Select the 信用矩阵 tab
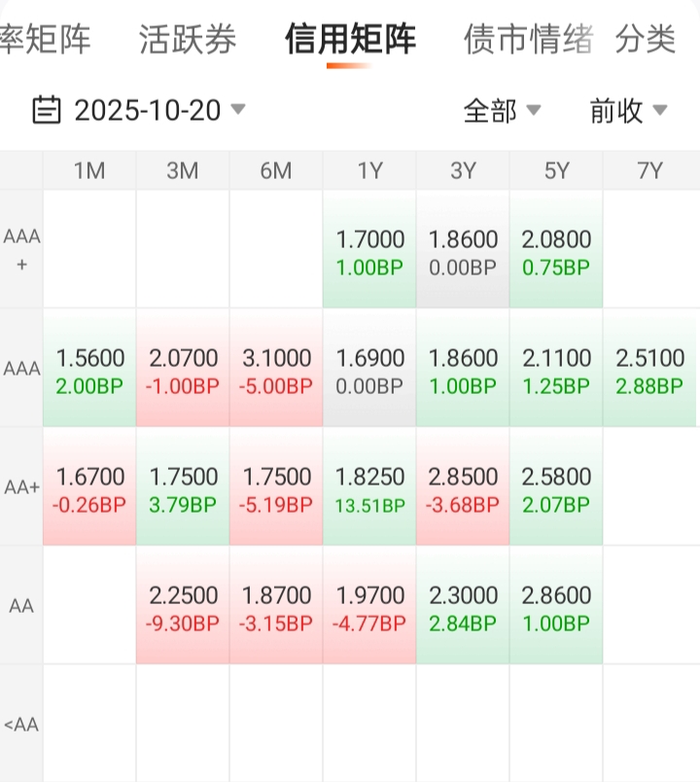The width and height of the screenshot is (700, 782). [350, 40]
